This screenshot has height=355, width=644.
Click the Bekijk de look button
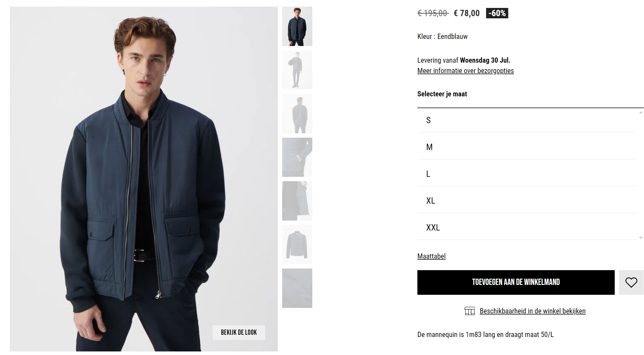pyautogui.click(x=239, y=333)
